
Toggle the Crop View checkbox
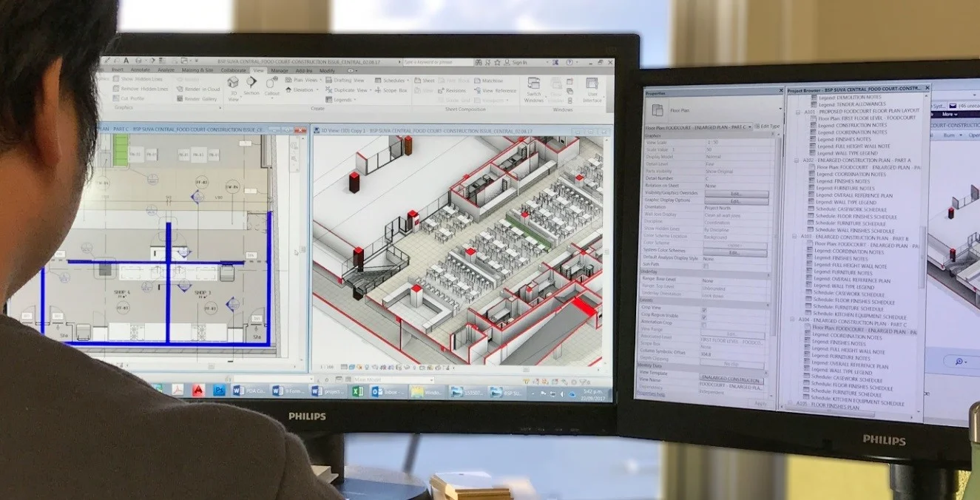[704, 309]
